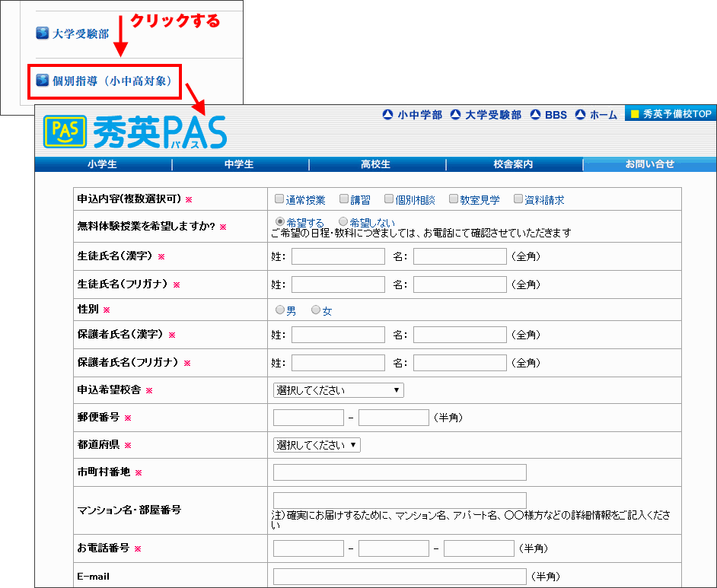Click the blue globe icon beside 個別指導
The width and height of the screenshot is (717, 588).
coord(43,81)
